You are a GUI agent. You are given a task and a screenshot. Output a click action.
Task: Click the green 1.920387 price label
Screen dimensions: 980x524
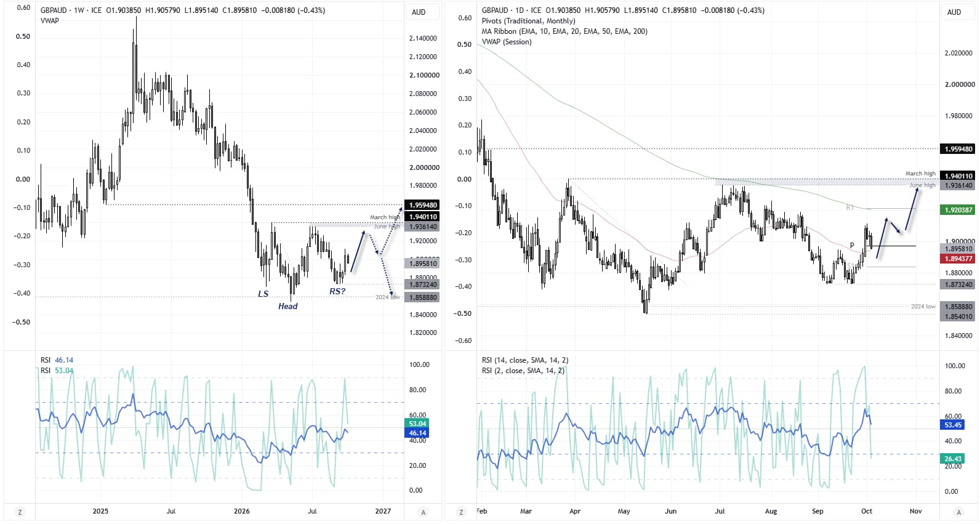click(958, 210)
